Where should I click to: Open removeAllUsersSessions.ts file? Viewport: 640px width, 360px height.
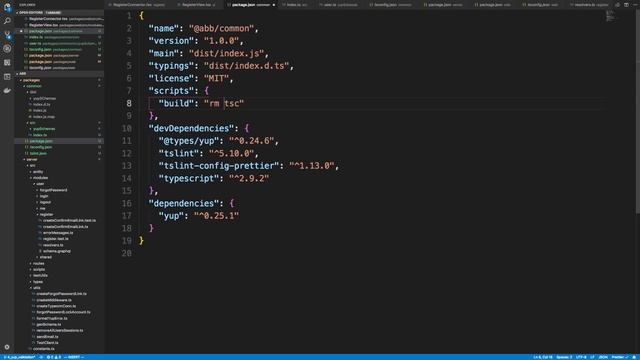coord(60,331)
